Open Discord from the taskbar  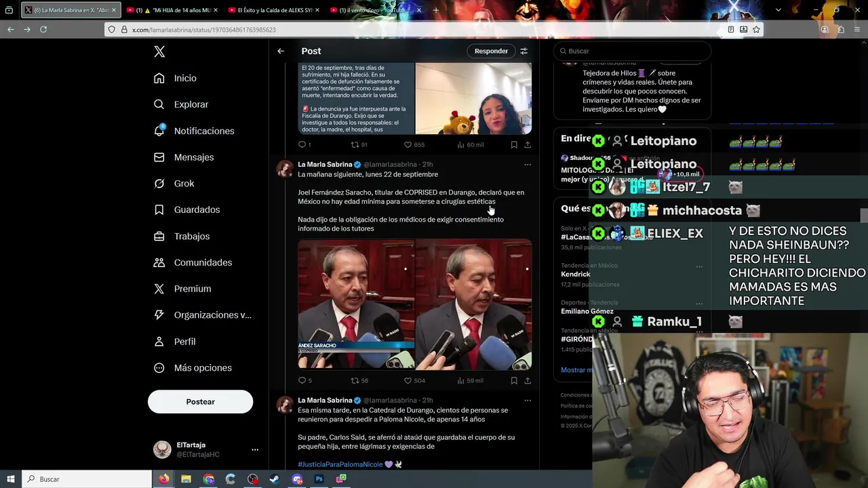pos(297,479)
